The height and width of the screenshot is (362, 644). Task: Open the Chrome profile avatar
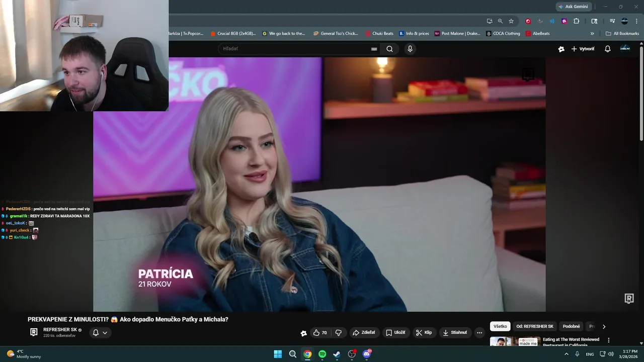tap(624, 21)
